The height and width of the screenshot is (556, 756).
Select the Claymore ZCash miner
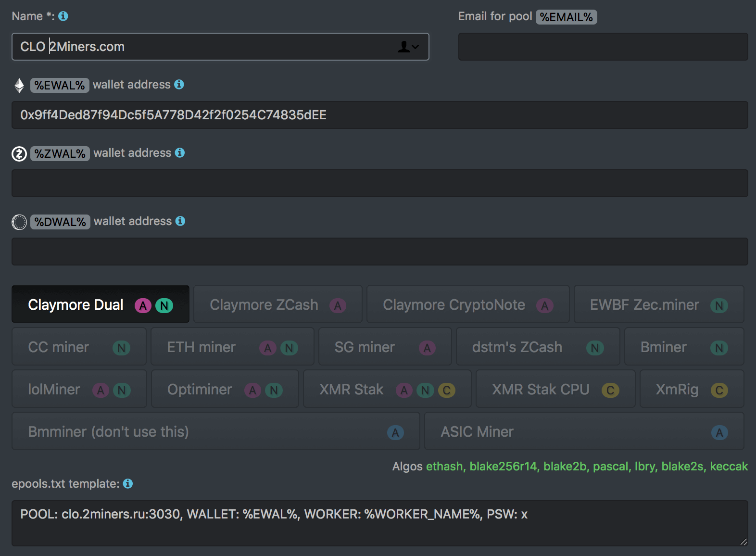point(277,304)
